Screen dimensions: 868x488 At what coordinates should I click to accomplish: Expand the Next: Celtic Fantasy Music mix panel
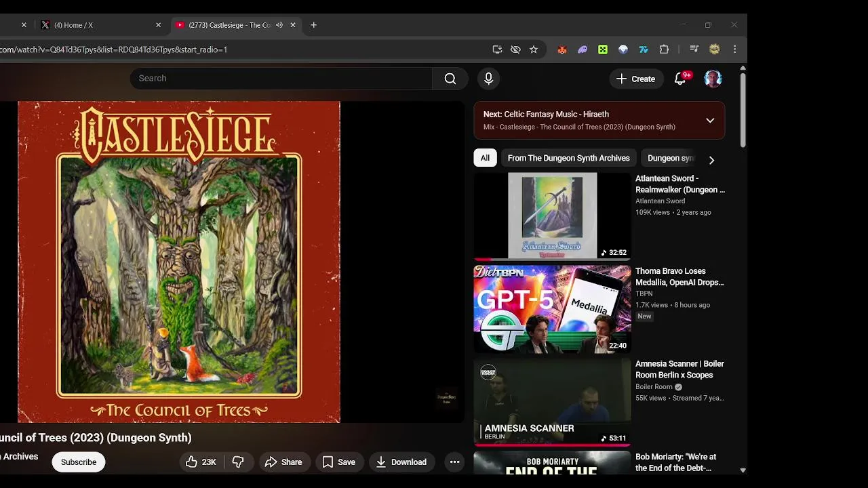710,121
